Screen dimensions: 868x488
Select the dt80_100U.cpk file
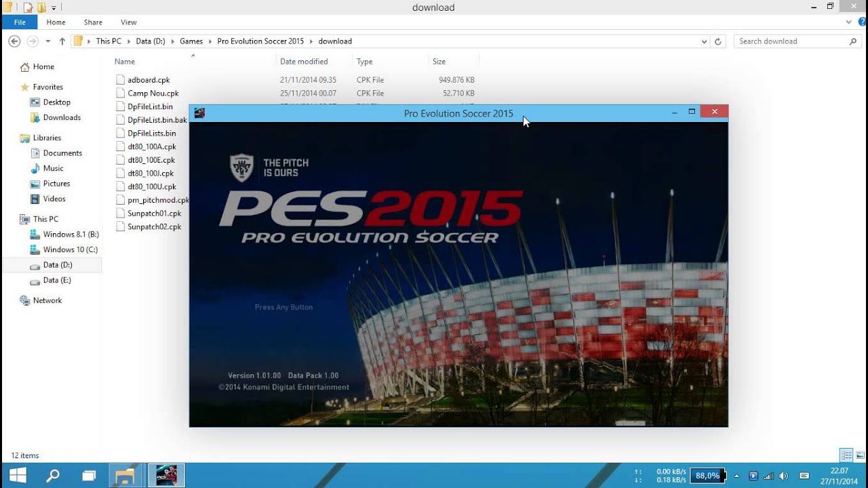click(151, 186)
